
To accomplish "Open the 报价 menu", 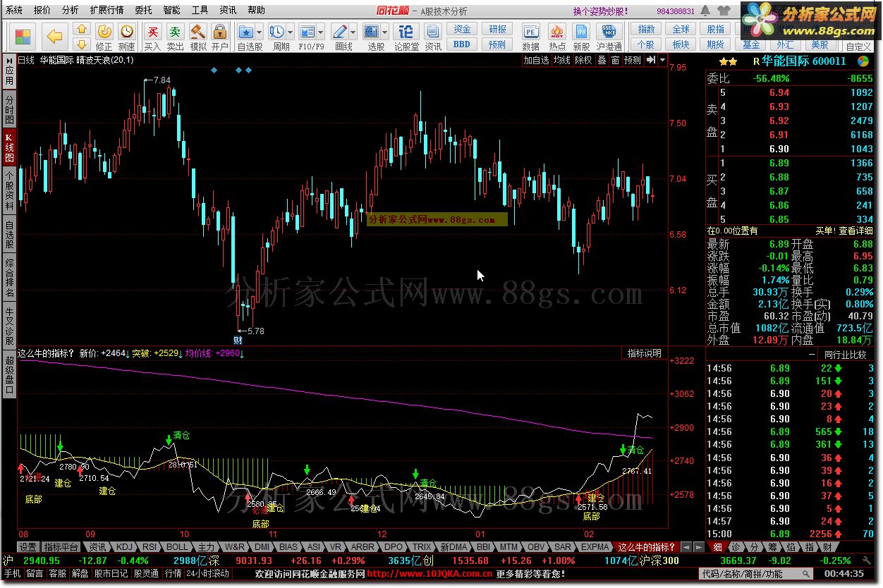I will coord(42,11).
